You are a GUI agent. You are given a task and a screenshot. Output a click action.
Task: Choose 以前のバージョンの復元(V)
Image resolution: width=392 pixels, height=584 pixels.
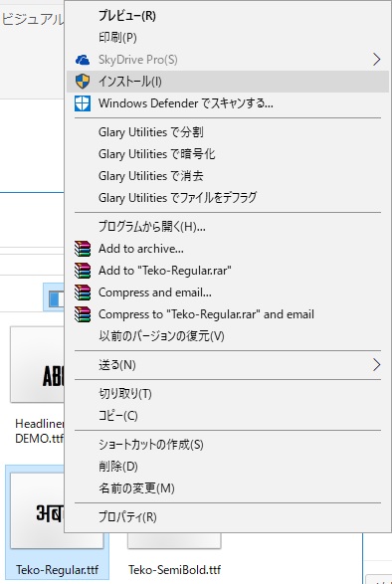point(228,336)
